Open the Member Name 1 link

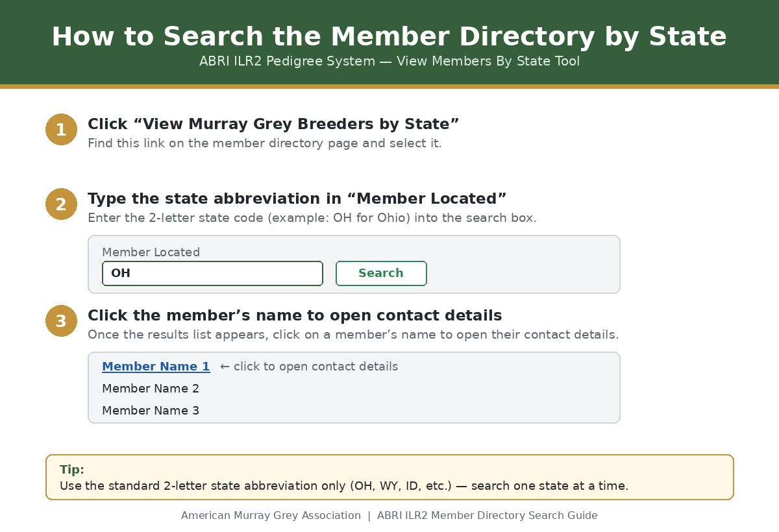pos(156,367)
